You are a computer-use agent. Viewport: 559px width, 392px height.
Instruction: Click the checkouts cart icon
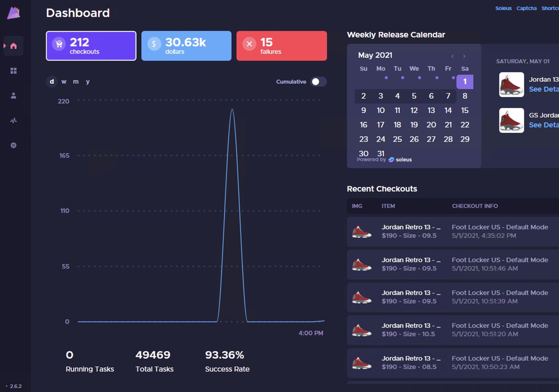coord(59,44)
